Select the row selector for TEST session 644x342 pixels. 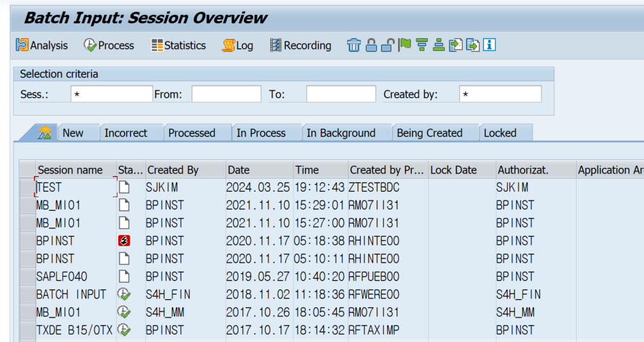[x=28, y=188]
